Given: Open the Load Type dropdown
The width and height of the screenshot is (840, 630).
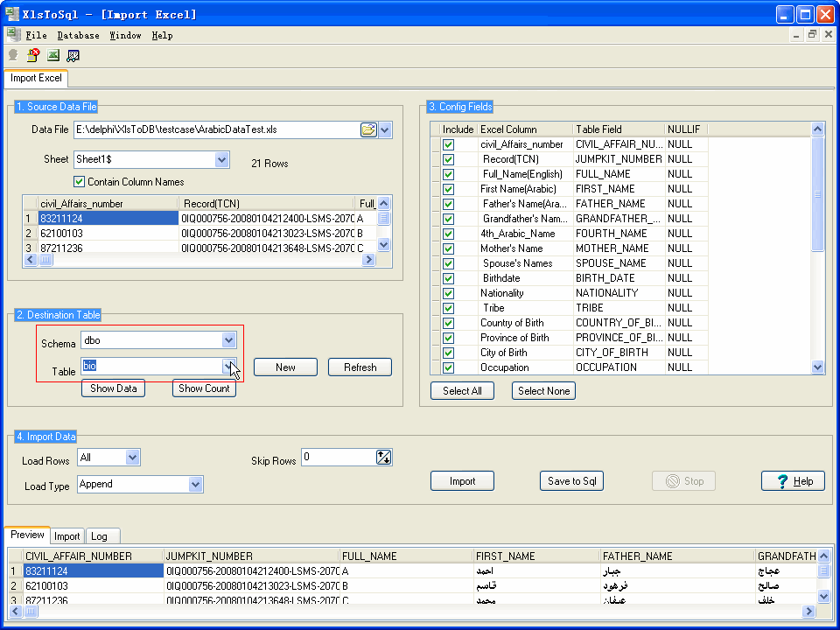Looking at the screenshot, I should coord(195,484).
